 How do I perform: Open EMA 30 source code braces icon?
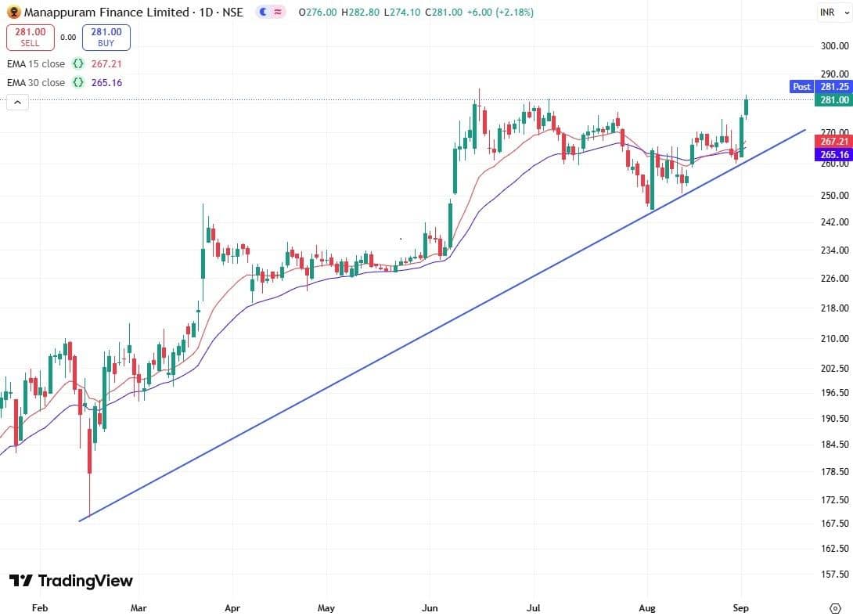(x=78, y=82)
